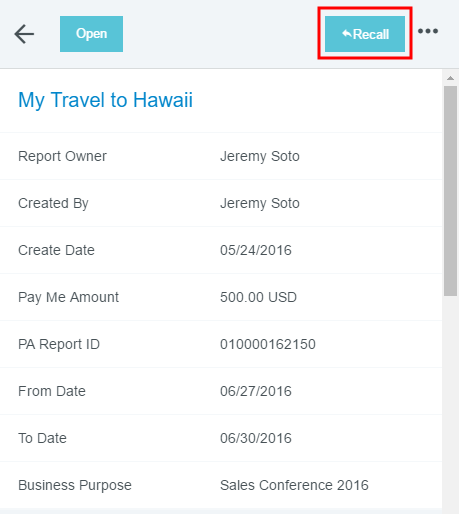Click the Report Owner label

pos(62,156)
